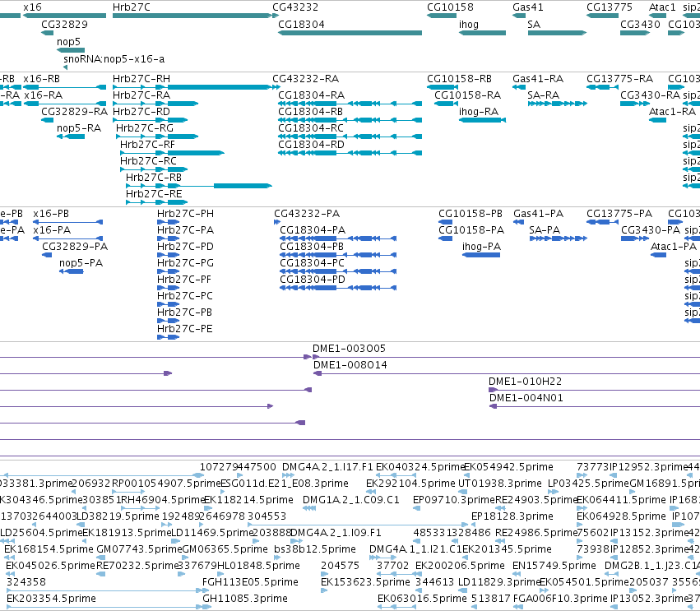Image resolution: width=700 pixels, height=611 pixels.
Task: Click the EST label "GH11085.3prime"
Action: pyautogui.click(x=245, y=599)
